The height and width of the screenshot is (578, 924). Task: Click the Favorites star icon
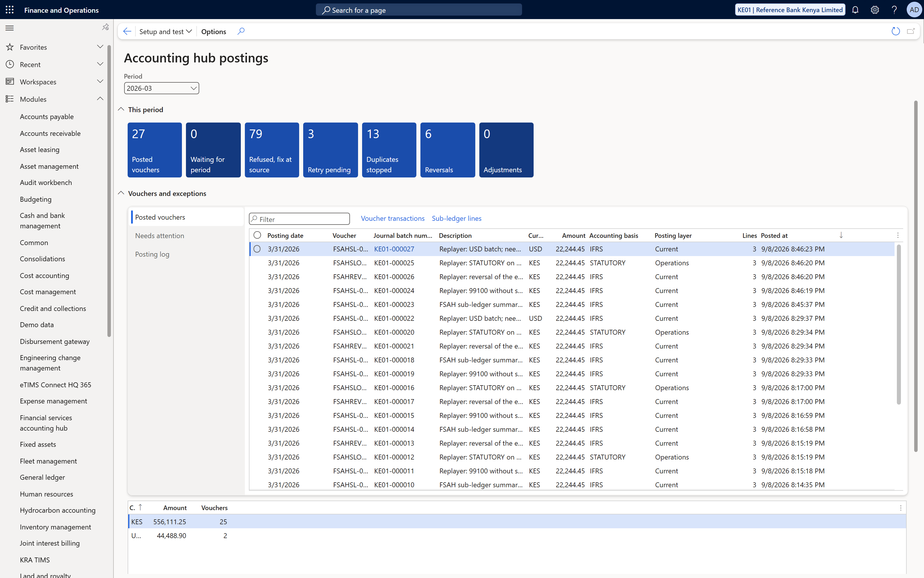point(10,47)
